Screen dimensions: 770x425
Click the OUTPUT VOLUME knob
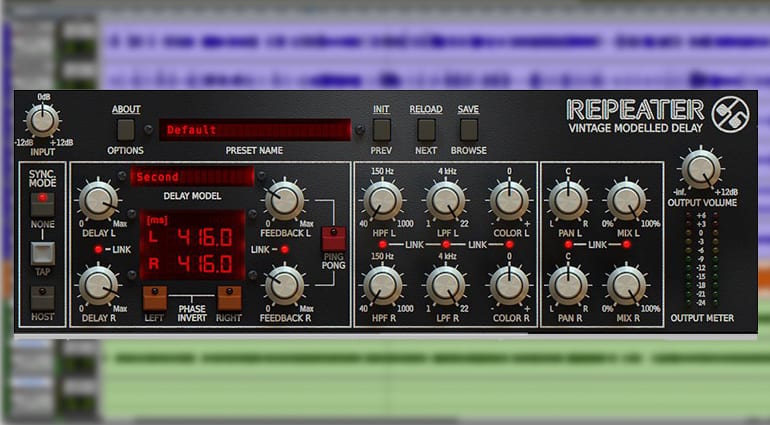701,169
